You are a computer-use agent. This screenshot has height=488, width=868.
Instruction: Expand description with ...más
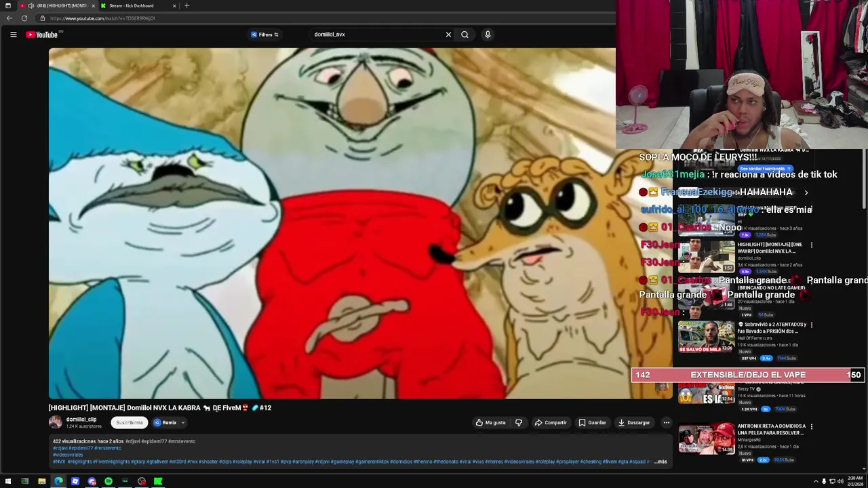[660, 462]
